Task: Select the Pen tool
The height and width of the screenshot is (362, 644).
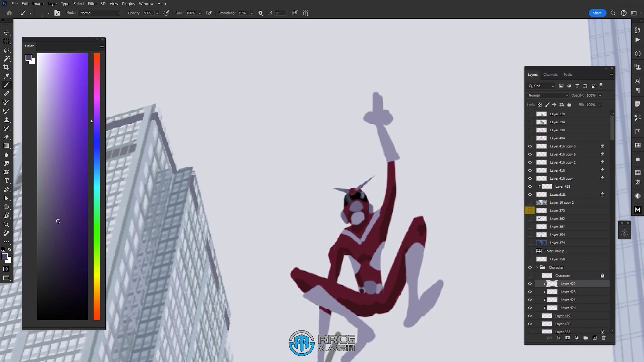Action: (x=6, y=190)
